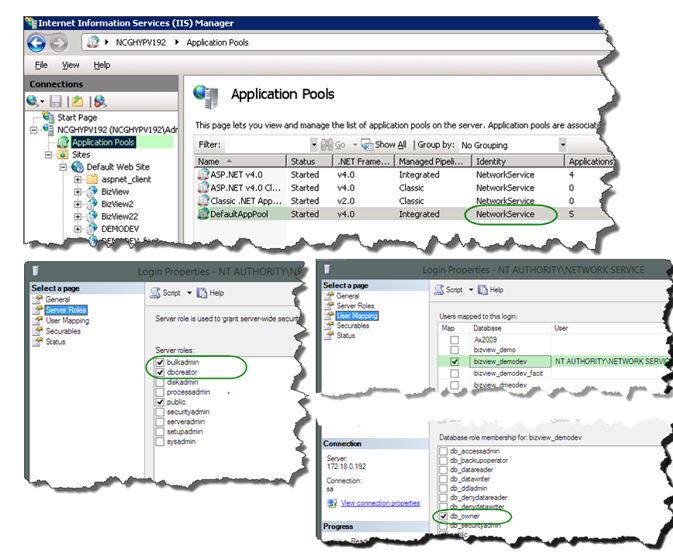673x556 pixels.
Task: Open the Filter dropdown arrow
Action: point(314,145)
